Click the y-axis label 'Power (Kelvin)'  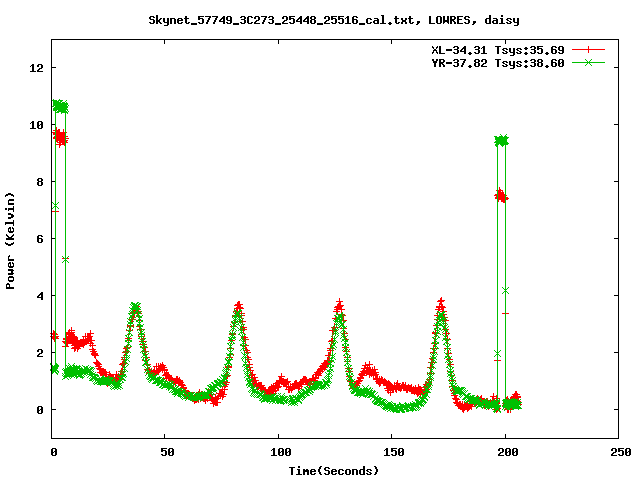[10, 241]
